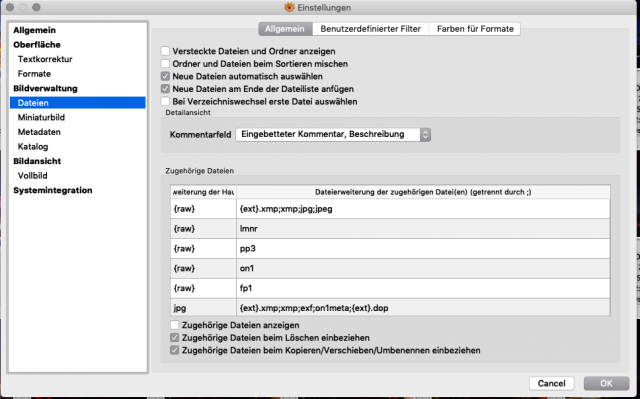Enable Versteckte Dateien und Ordner anzeigen
This screenshot has width=640, height=399.
point(165,51)
